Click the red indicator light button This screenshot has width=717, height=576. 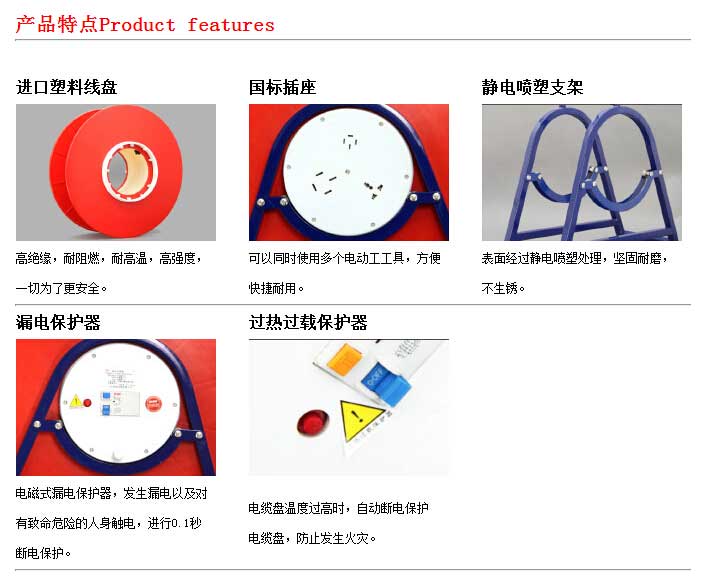[x=312, y=423]
